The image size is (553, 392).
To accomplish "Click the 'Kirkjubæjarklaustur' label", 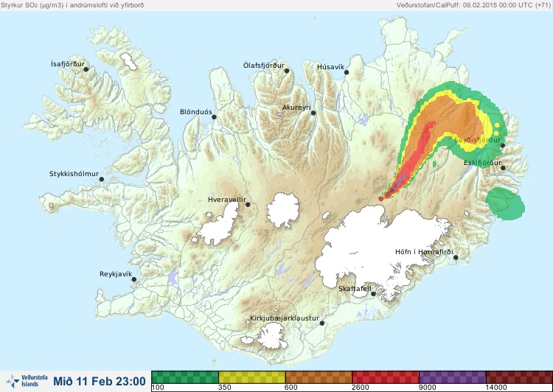I will [285, 318].
